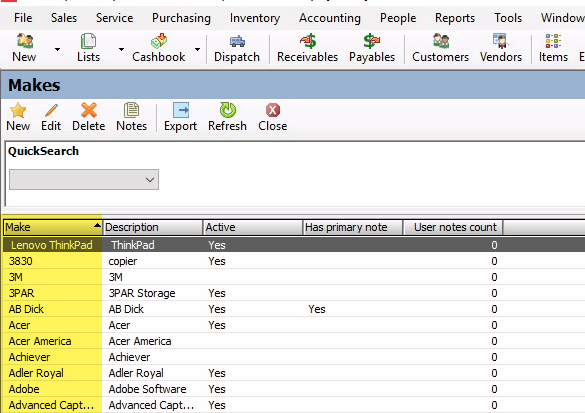Viewport: 585px width, 413px height.
Task: Expand the Lists toolbar dropdown arrow
Action: (121, 49)
